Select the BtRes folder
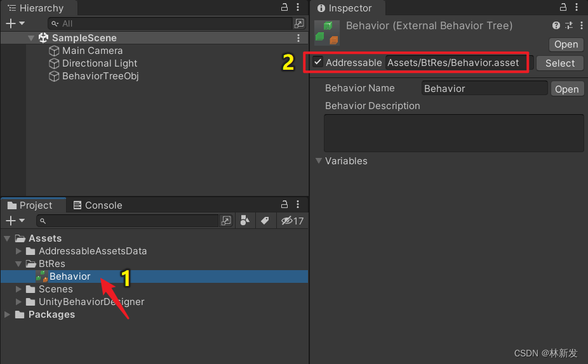Screen dimensions: 588x364 (x=51, y=264)
